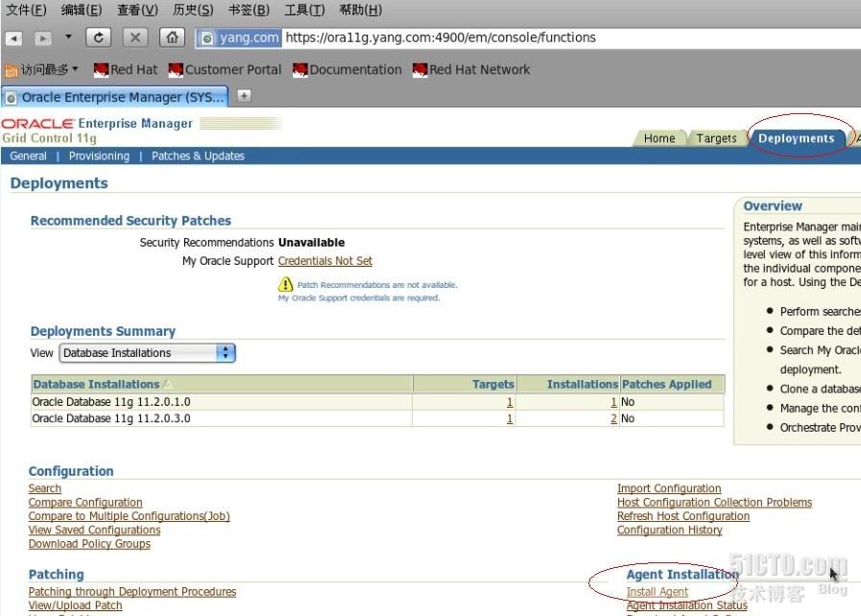The image size is (861, 616).
Task: Click Installations count for Oracle Database 11.2.0.1.0
Action: [613, 402]
